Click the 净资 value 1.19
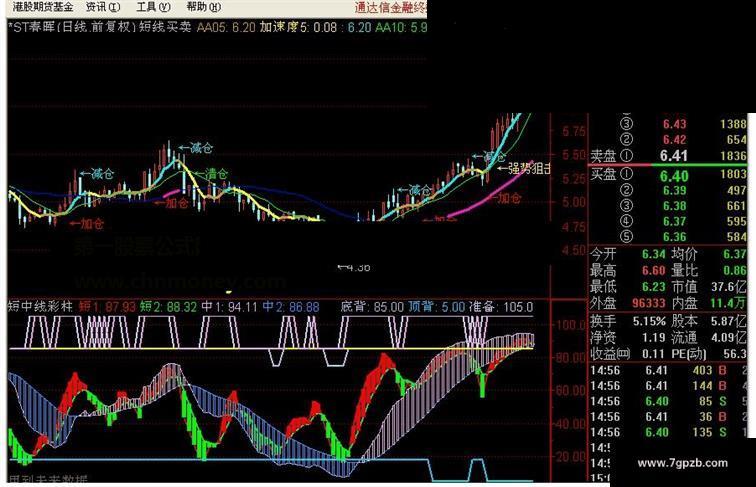Screen dimensions: 756x487 tap(654, 337)
